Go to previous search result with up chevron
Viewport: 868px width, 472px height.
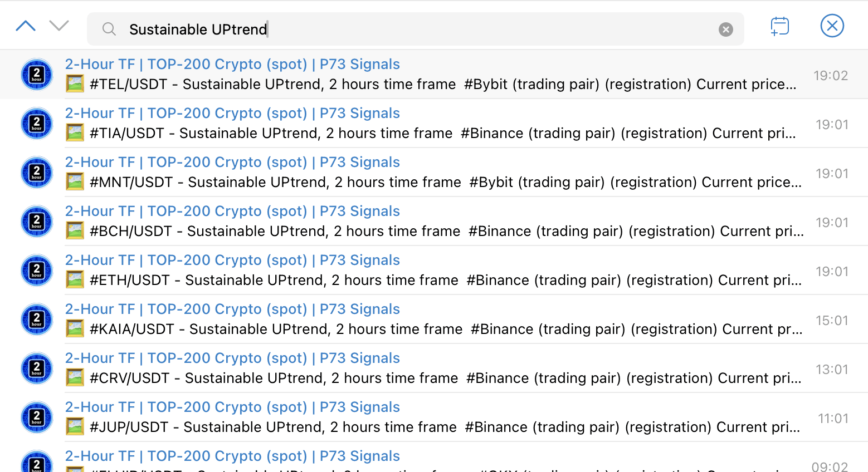26,26
